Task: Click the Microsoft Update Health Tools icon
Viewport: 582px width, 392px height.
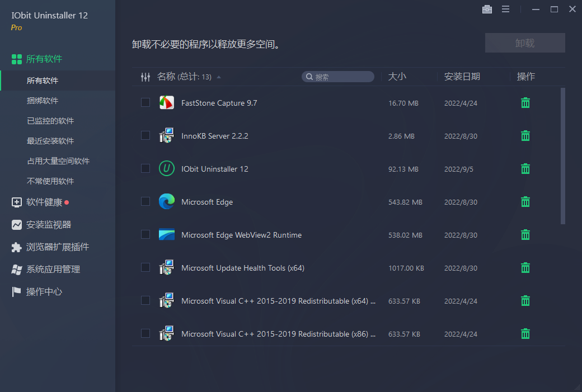Action: pos(167,267)
